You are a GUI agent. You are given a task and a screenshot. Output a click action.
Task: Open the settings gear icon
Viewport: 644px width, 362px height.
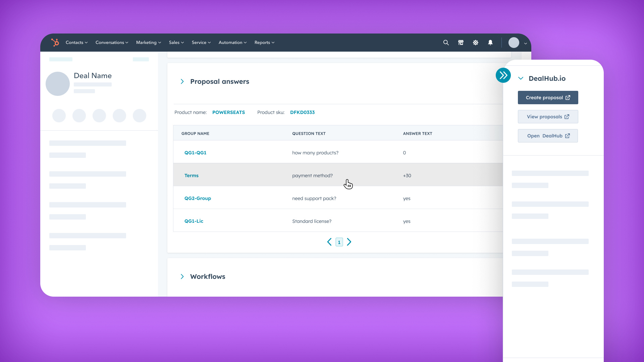[476, 43]
